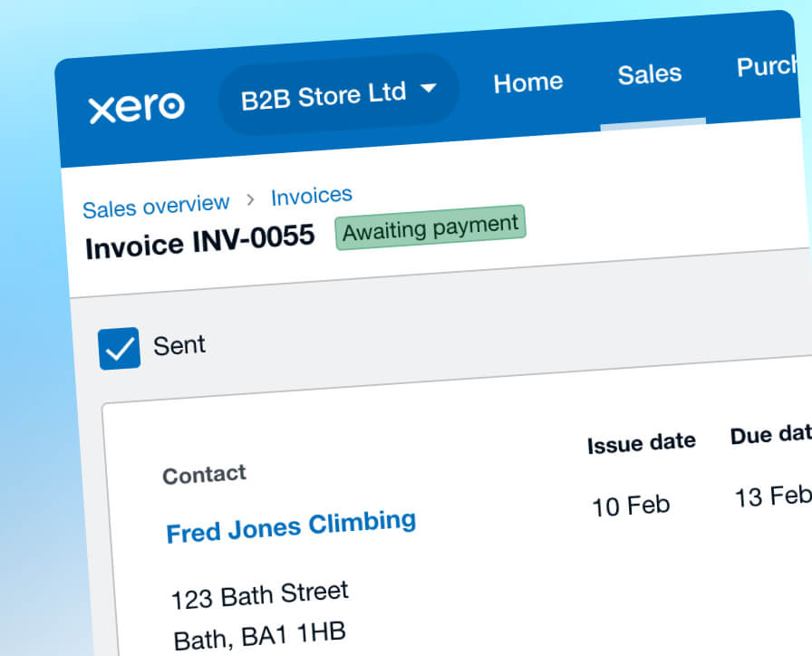Image resolution: width=812 pixels, height=656 pixels.
Task: Open the Purchases menu in the navigation bar
Action: (772, 66)
